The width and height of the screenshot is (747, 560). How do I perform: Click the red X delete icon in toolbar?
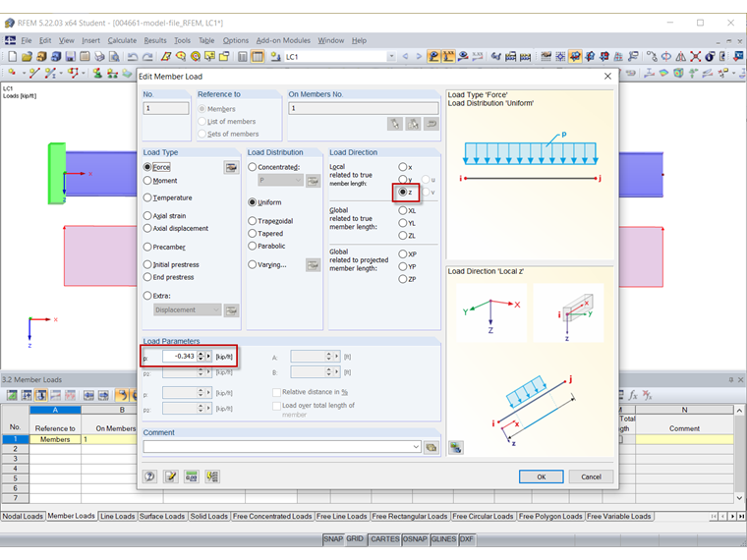click(696, 57)
